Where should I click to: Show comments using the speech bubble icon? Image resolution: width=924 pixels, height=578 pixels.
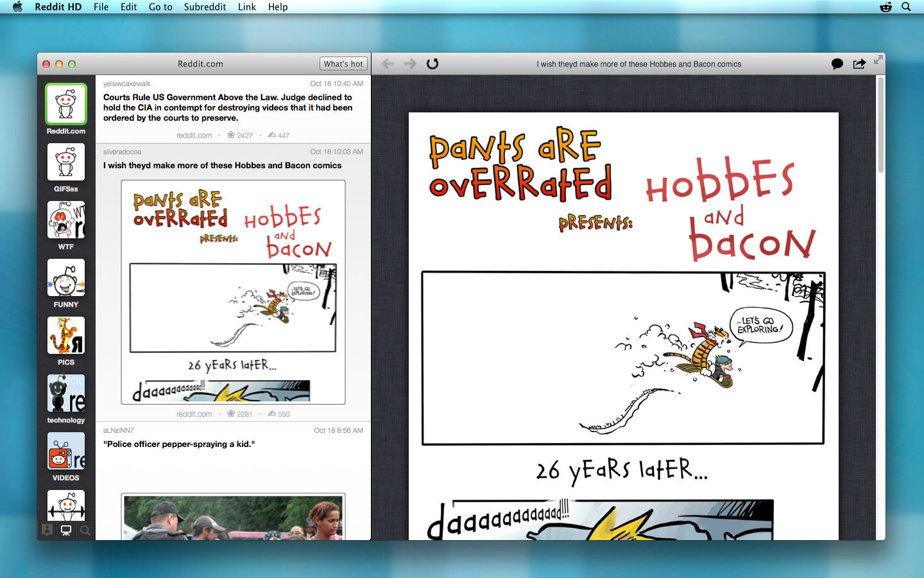tap(837, 64)
